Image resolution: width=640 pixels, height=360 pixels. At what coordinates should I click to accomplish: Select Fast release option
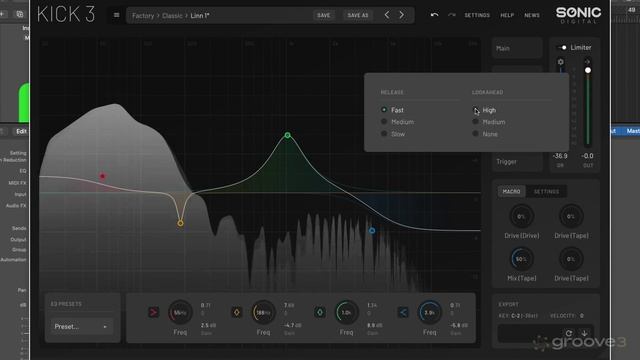(392, 110)
